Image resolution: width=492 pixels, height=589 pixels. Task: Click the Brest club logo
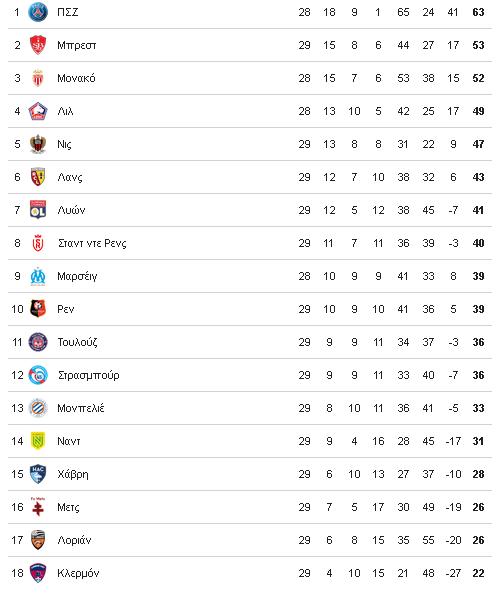pos(38,45)
